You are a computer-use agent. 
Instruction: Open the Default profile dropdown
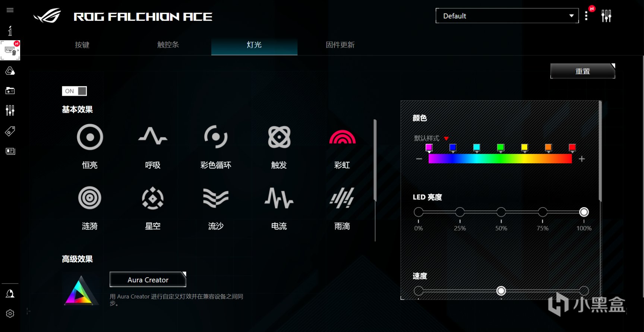pos(507,16)
